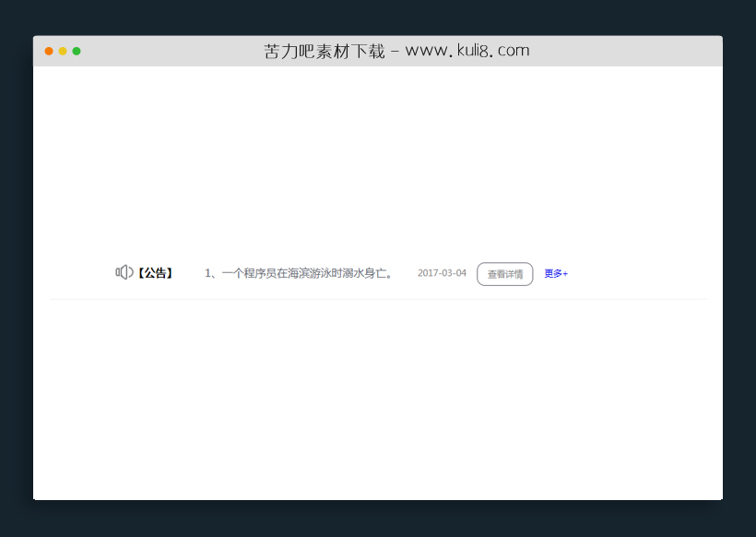Follow the 更多+ more link

click(554, 273)
